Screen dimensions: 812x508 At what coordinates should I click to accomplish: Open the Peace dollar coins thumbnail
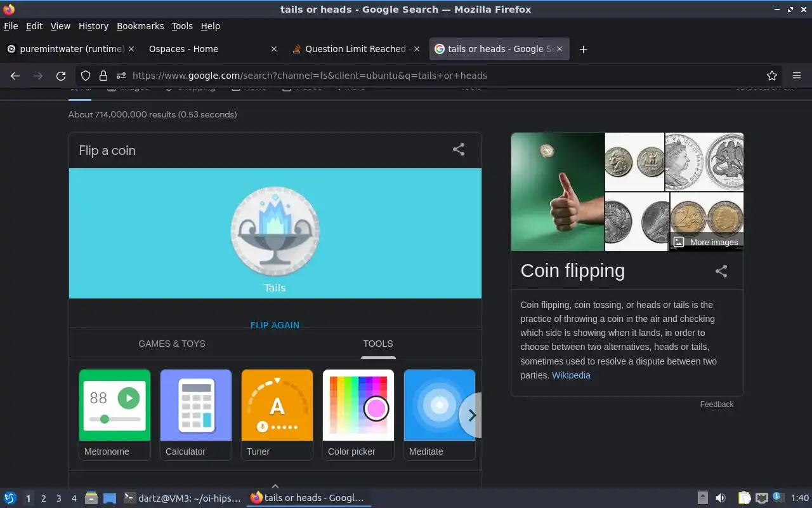pyautogui.click(x=637, y=222)
